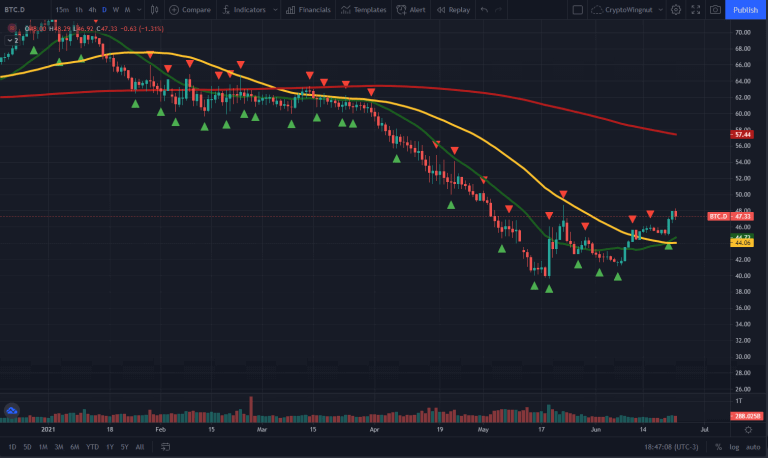The height and width of the screenshot is (458, 768).
Task: Open chart settings gear in top toolbar
Action: [676, 10]
